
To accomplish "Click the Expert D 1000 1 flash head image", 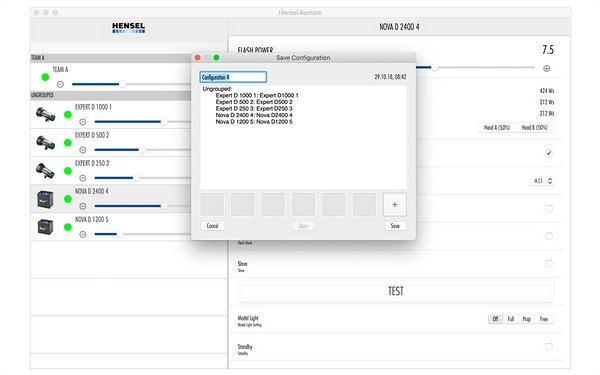I will (x=46, y=114).
